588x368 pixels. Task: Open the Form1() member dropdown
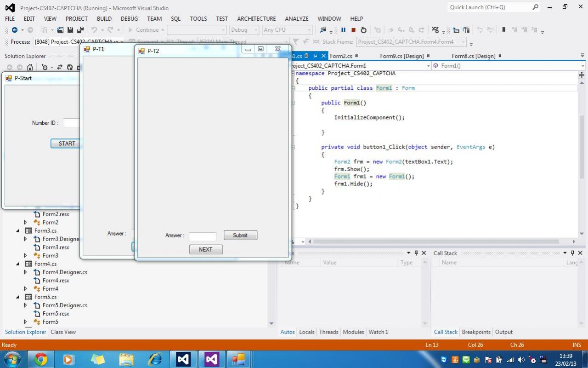pyautogui.click(x=582, y=66)
